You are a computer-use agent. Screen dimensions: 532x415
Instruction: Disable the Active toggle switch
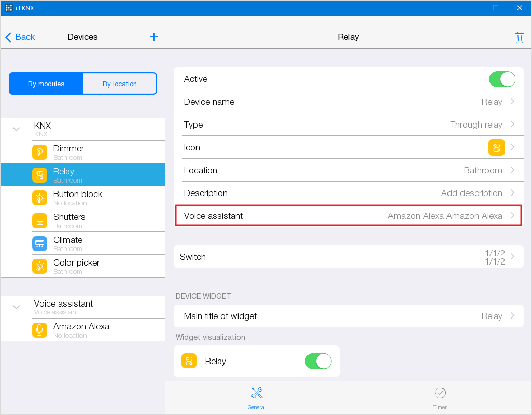click(501, 79)
